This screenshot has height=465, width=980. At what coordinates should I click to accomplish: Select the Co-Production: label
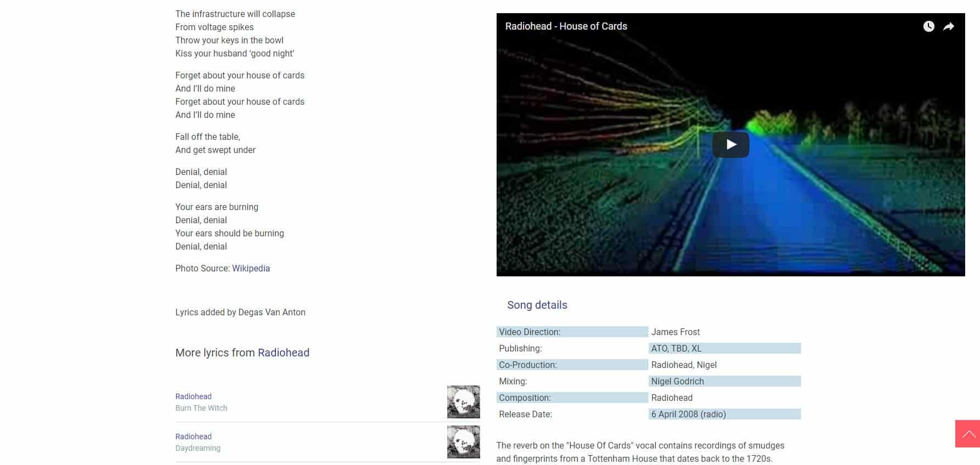(x=572, y=365)
